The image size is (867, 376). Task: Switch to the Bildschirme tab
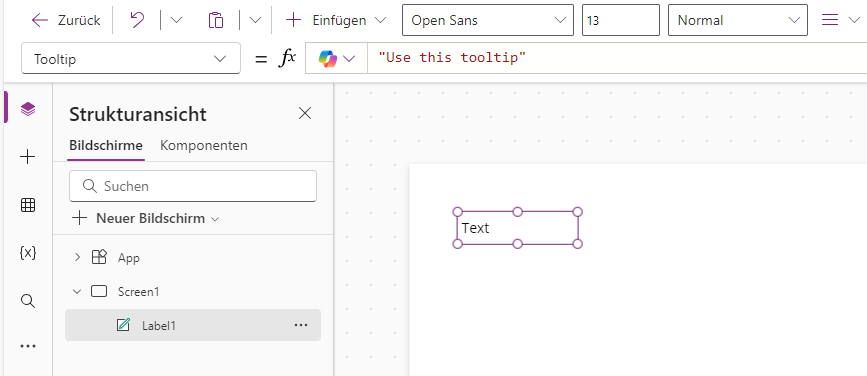click(x=106, y=145)
